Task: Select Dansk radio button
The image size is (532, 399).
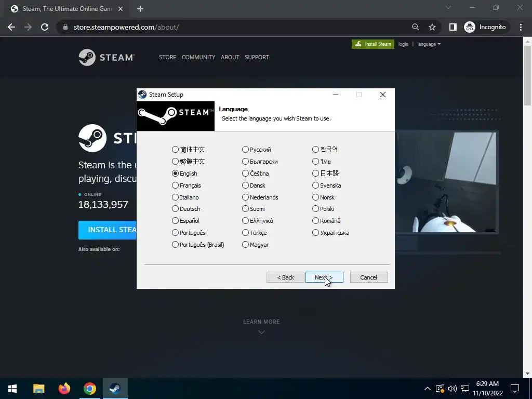Action: 245,185
